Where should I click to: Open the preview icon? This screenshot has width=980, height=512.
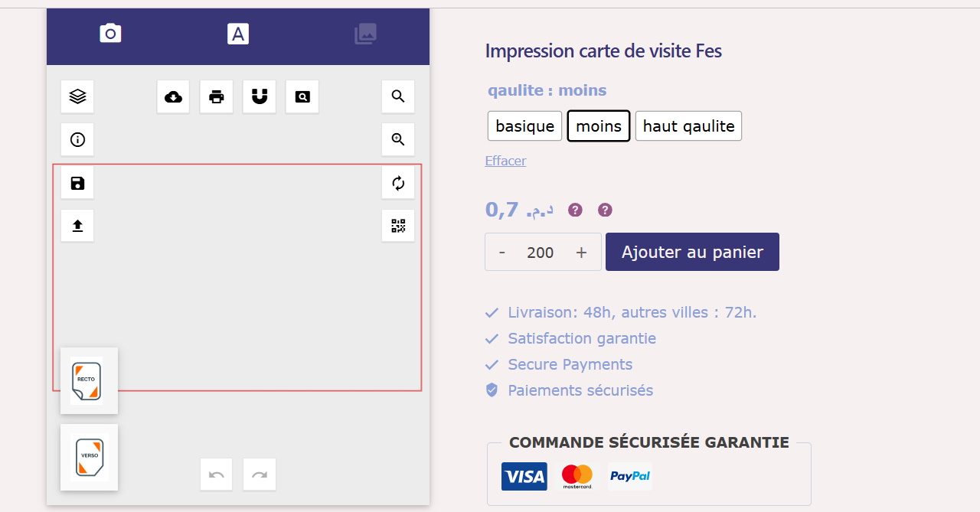302,96
